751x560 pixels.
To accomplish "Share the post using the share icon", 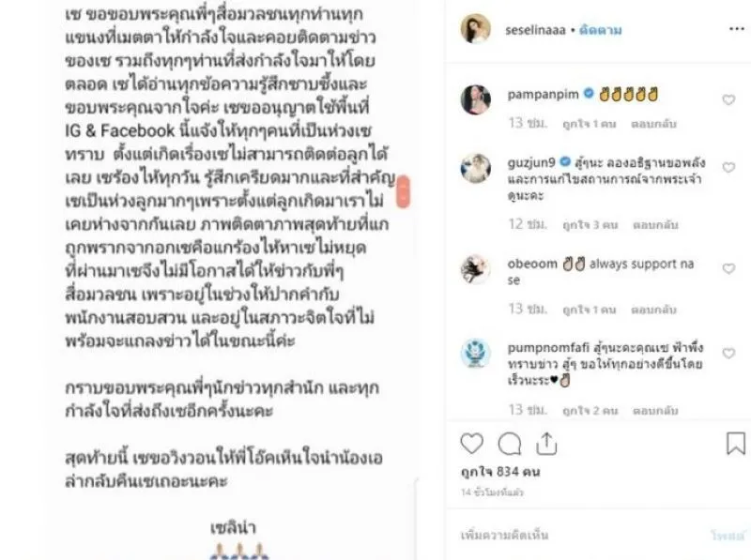I will tap(546, 443).
